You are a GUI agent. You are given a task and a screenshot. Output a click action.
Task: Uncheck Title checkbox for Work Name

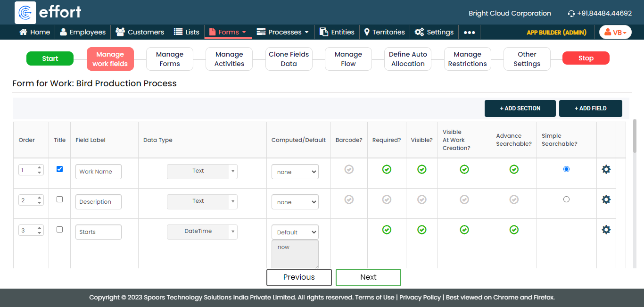(x=59, y=169)
